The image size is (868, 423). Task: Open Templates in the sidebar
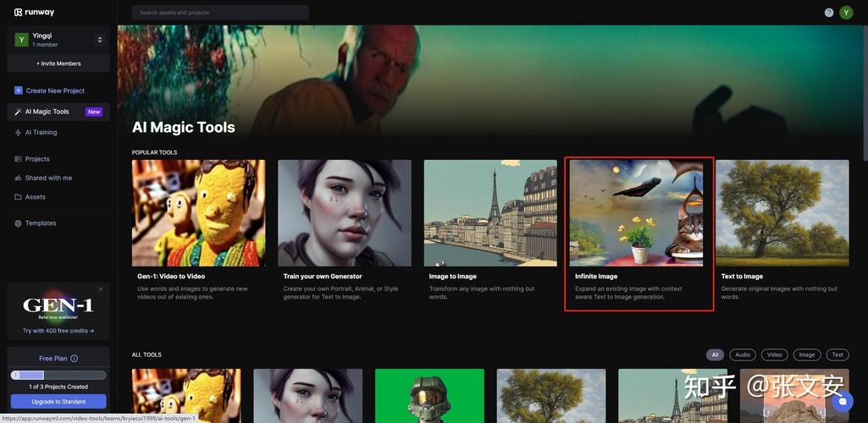pyautogui.click(x=40, y=223)
